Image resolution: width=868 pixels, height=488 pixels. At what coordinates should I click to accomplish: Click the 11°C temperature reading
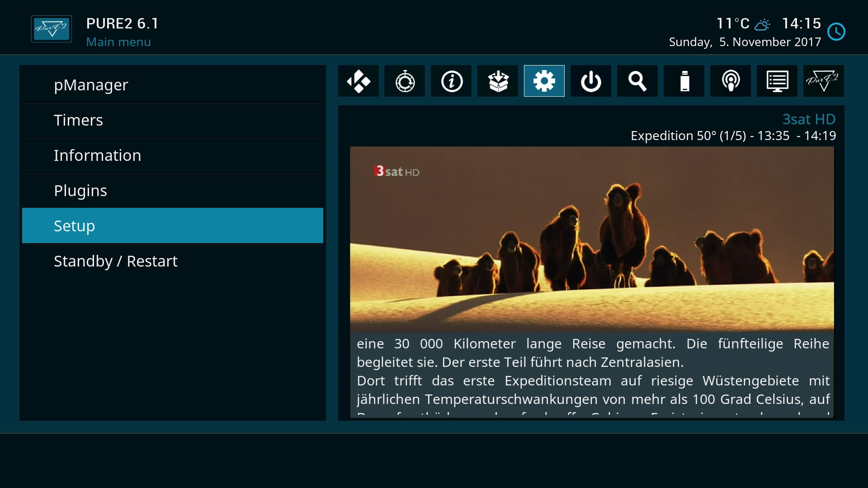coord(733,23)
